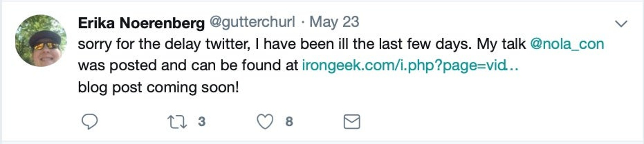Click the 'was posted and can be found at' text
The height and width of the screenshot is (144, 644).
(x=188, y=66)
